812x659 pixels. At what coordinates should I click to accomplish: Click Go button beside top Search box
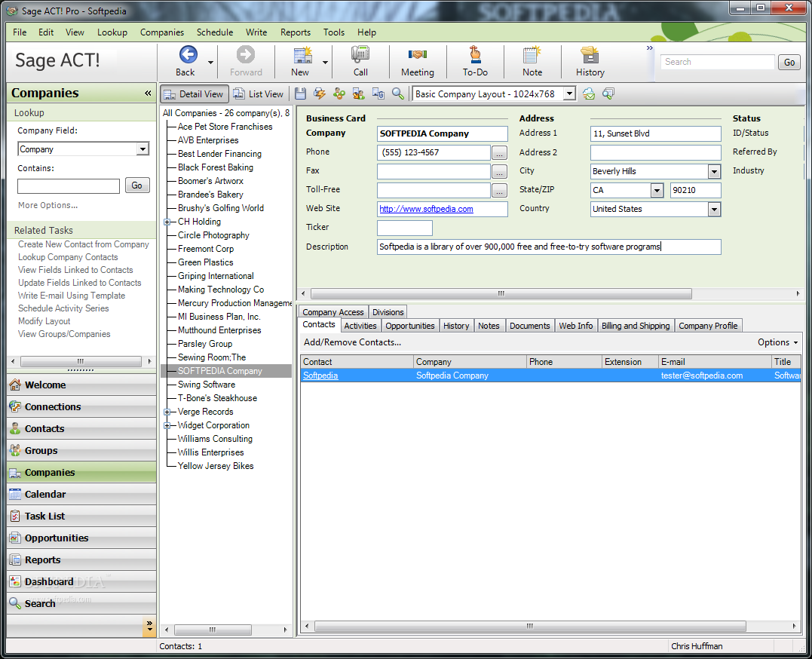(789, 62)
